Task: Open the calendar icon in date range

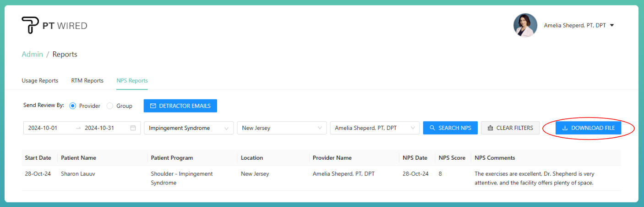Action: [x=133, y=128]
